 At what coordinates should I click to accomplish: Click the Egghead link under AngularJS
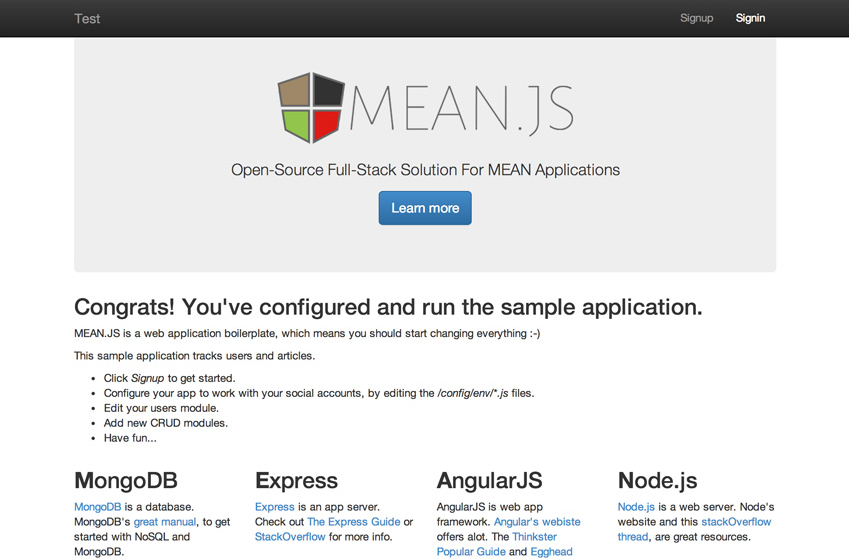click(551, 552)
